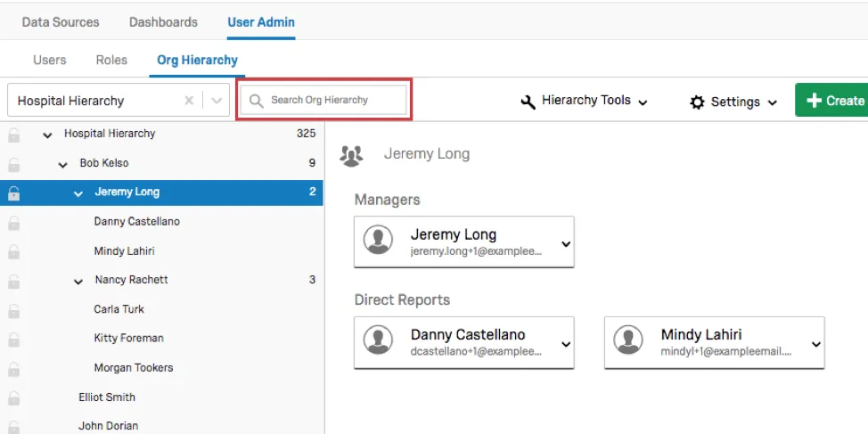Toggle the lock on the Nancy Rachett row
This screenshot has width=868, height=434.
coord(13,281)
